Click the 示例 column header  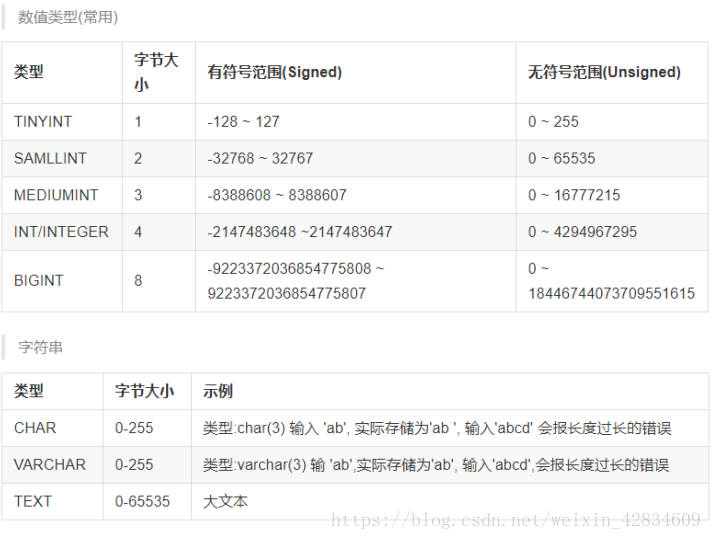coord(450,391)
